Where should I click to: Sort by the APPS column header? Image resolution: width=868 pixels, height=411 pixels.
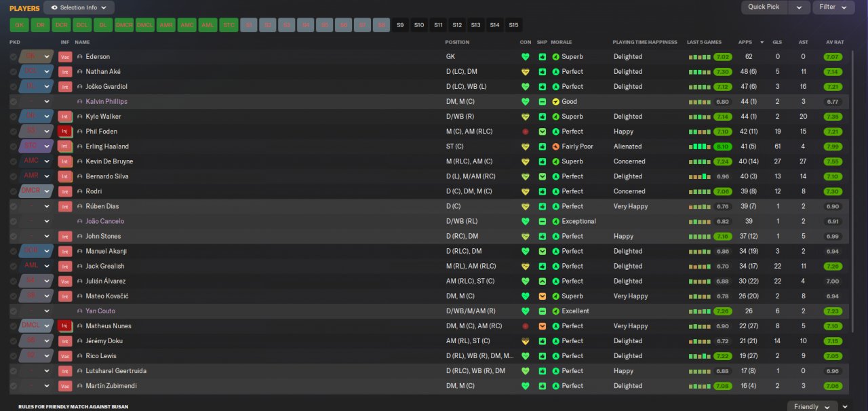(x=745, y=42)
